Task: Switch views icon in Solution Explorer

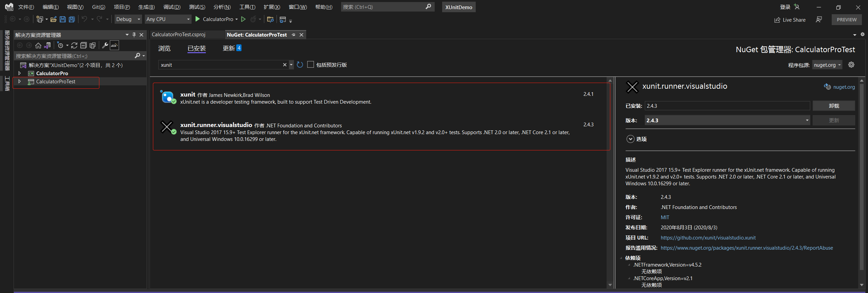Action: pos(47,45)
